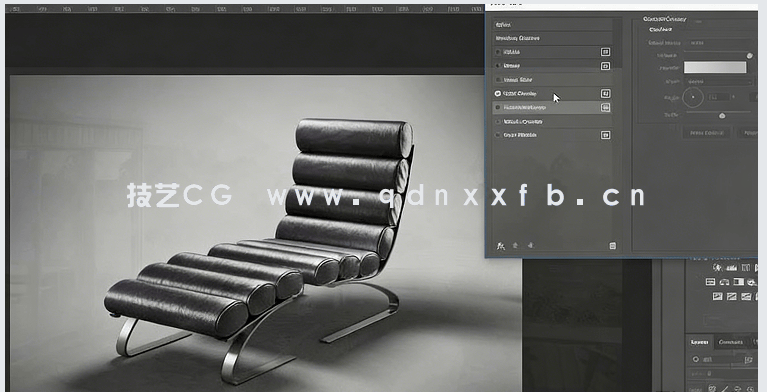Toggle the third effect checkbox in styles list
The image size is (767, 392).
pos(498,80)
